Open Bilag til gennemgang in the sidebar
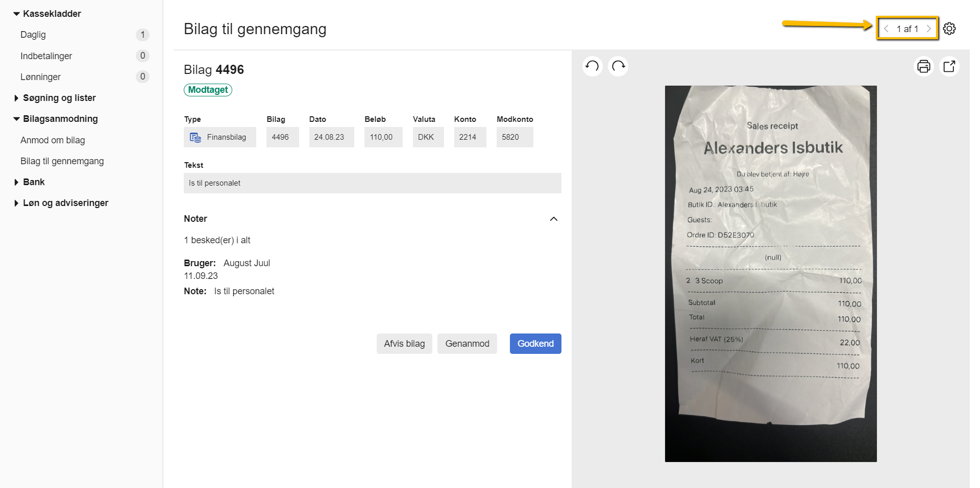 pyautogui.click(x=62, y=161)
